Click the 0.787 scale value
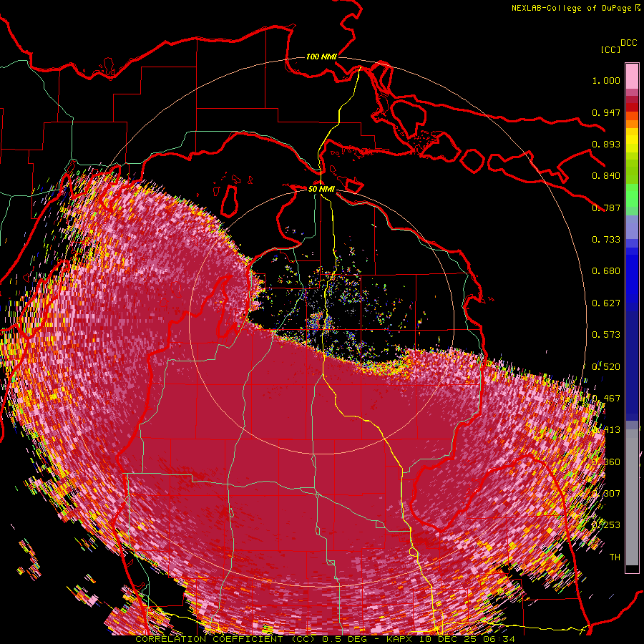This screenshot has height=644, width=644. (606, 208)
